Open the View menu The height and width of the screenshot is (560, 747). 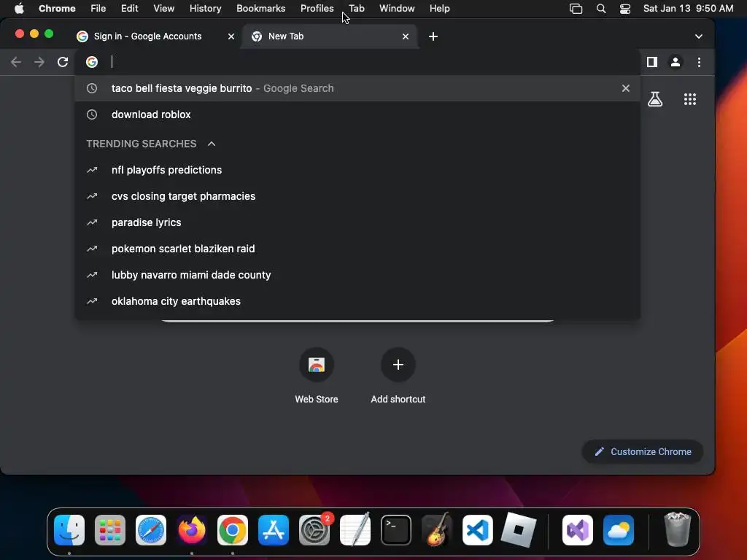click(164, 8)
